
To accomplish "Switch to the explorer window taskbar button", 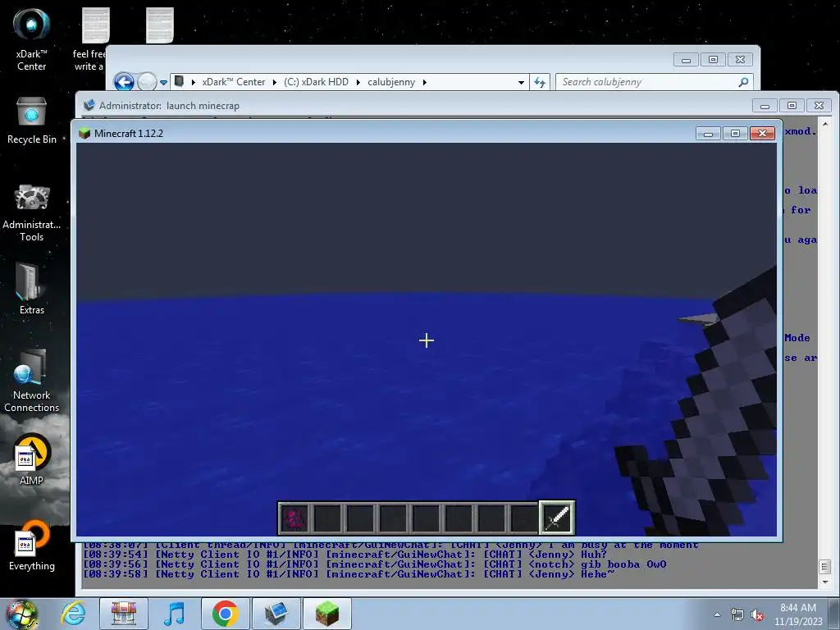I will (276, 614).
